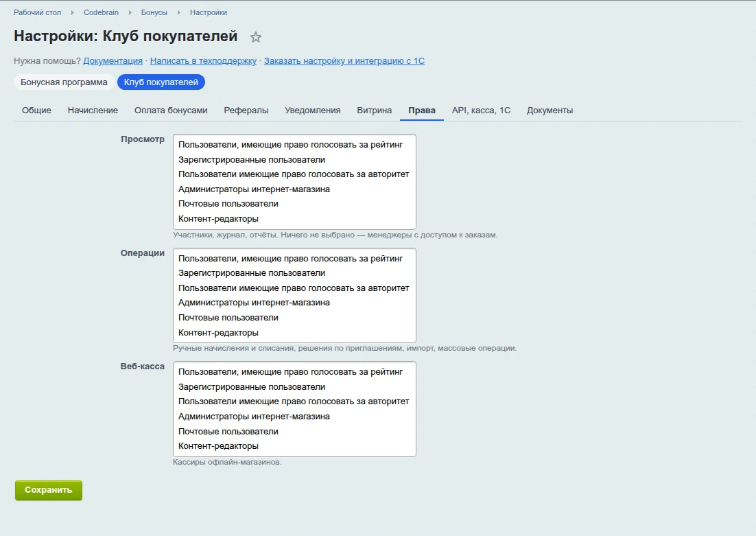Select Контент-редакторы in Операции list
756x536 pixels.
[x=294, y=332]
